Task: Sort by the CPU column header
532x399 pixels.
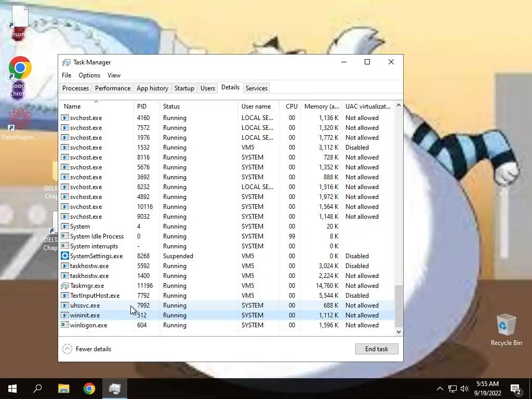Action: click(291, 106)
